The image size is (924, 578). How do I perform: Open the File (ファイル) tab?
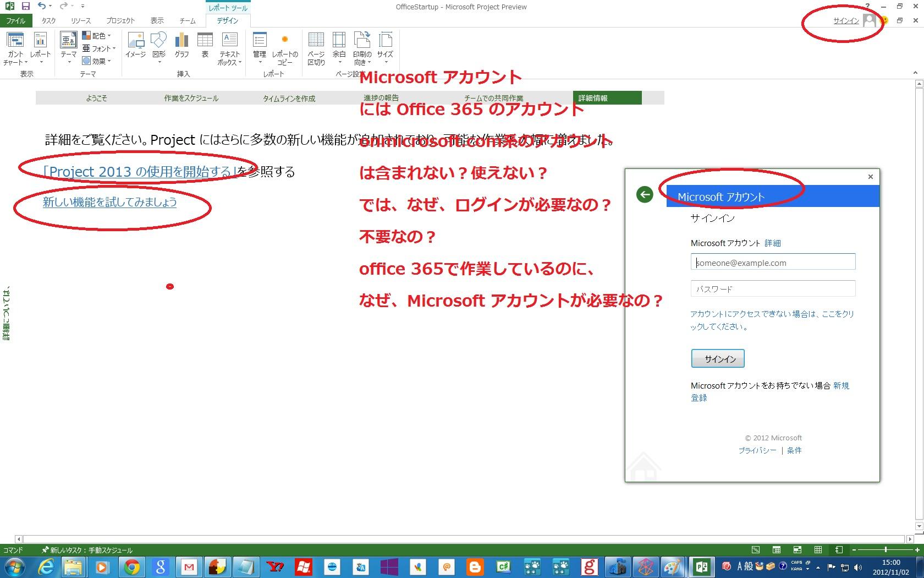tap(16, 20)
